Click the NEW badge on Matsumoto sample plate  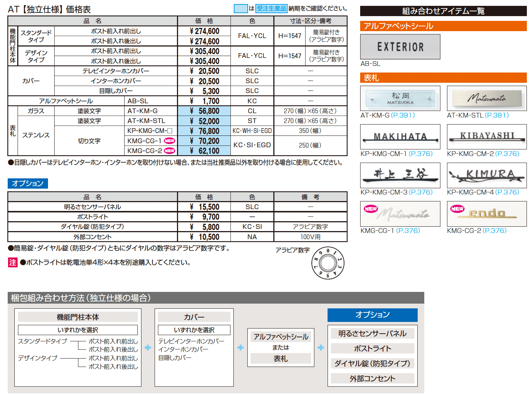[x=370, y=209]
